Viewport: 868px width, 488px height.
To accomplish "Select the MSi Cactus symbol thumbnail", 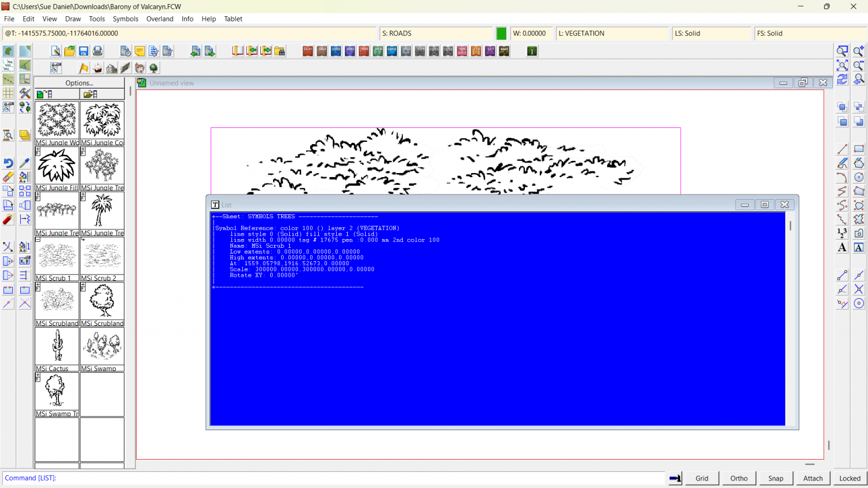I will click(x=57, y=346).
